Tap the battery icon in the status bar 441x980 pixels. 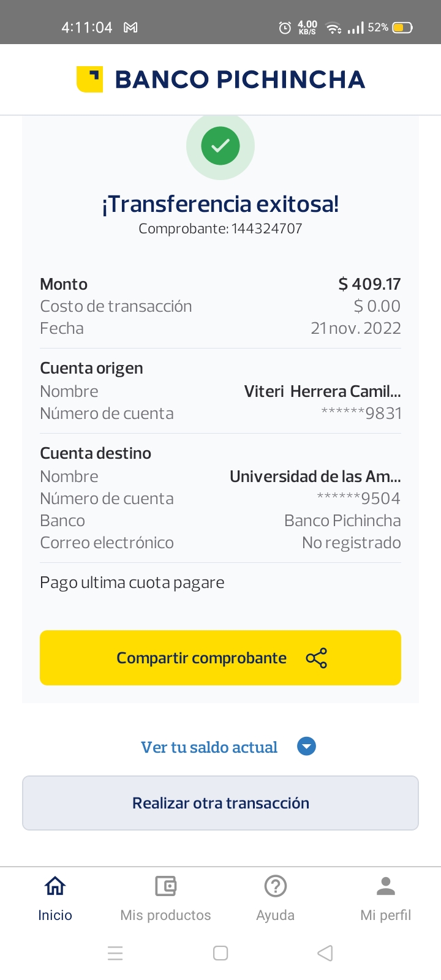tap(402, 28)
